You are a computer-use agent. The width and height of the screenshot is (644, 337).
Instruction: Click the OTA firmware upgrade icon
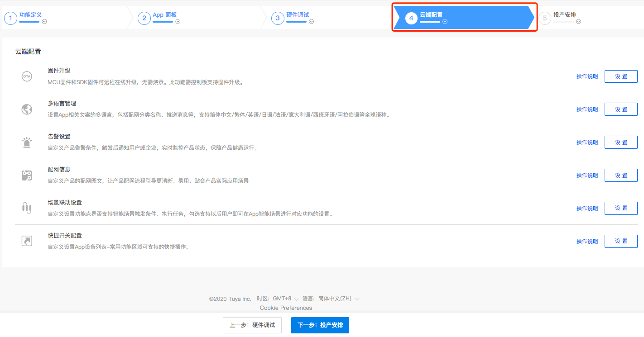pos(27,76)
